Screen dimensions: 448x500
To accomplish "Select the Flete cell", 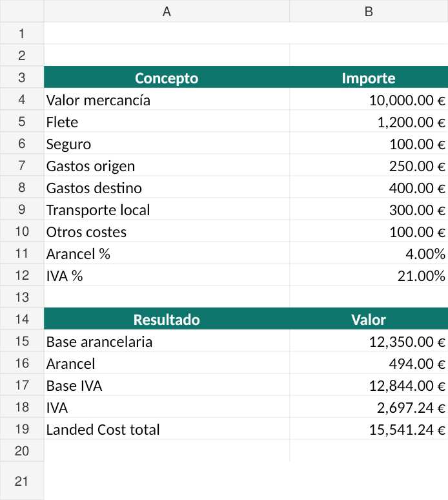I will pos(167,121).
